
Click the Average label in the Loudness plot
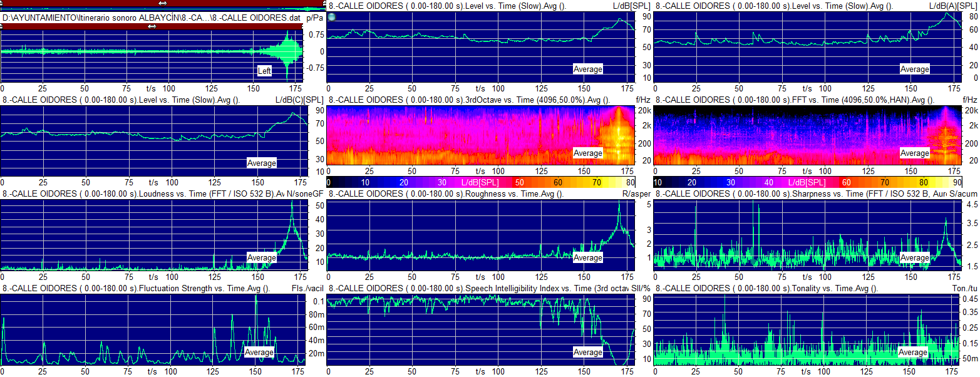262,257
